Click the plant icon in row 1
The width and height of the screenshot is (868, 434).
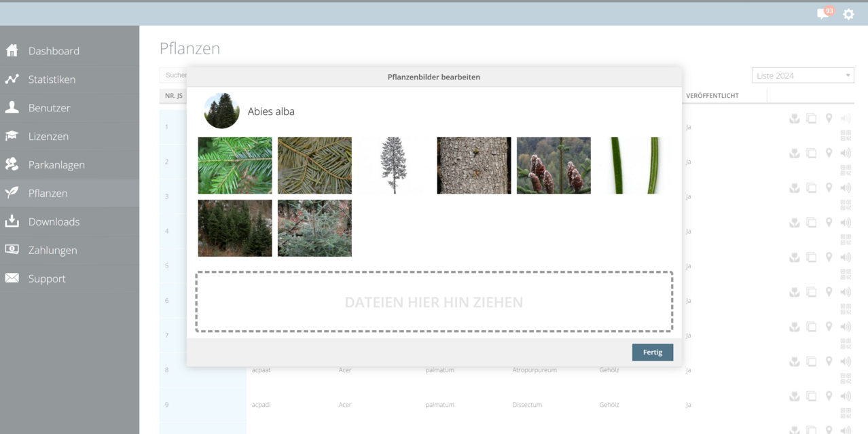(x=794, y=118)
